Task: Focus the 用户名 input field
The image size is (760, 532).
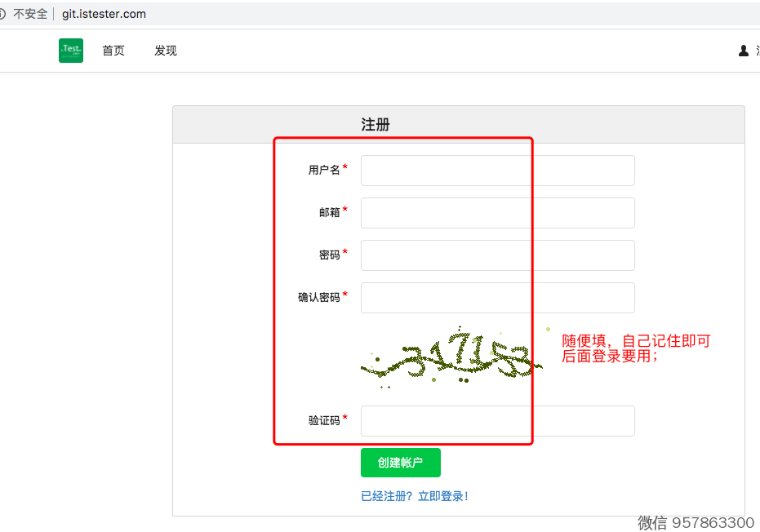Action: [497, 171]
